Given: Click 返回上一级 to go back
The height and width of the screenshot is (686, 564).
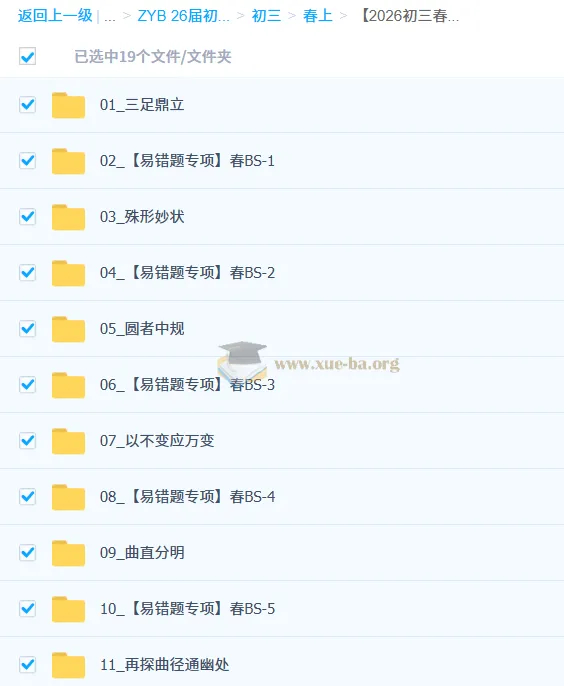Looking at the screenshot, I should [x=55, y=16].
